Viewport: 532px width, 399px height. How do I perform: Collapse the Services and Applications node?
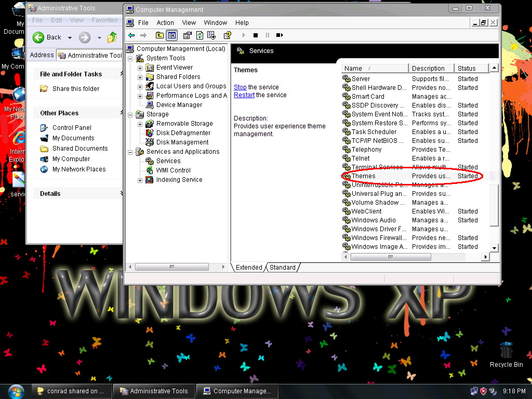[130, 152]
